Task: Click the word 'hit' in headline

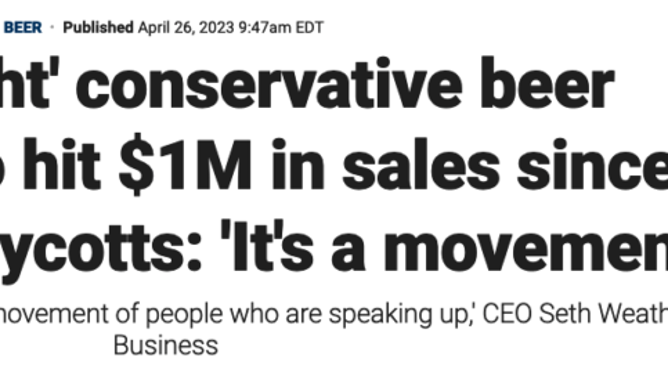Action: click(61, 164)
